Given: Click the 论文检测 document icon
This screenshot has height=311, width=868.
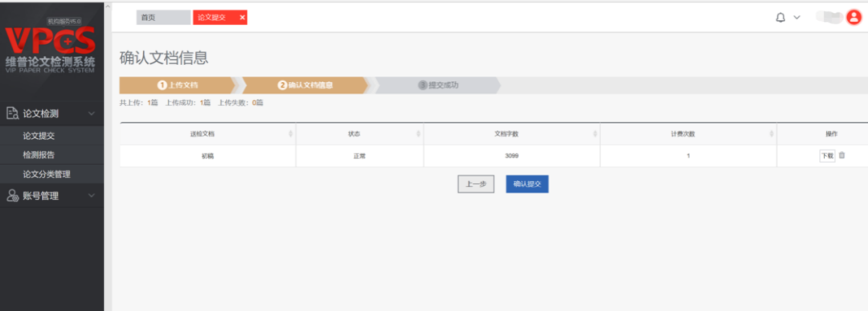Looking at the screenshot, I should click(x=12, y=113).
